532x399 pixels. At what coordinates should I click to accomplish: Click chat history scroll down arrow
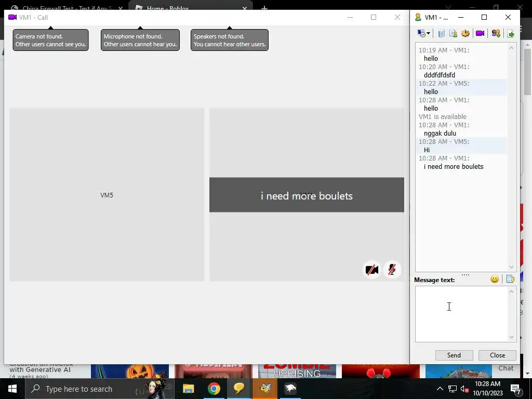point(511,267)
